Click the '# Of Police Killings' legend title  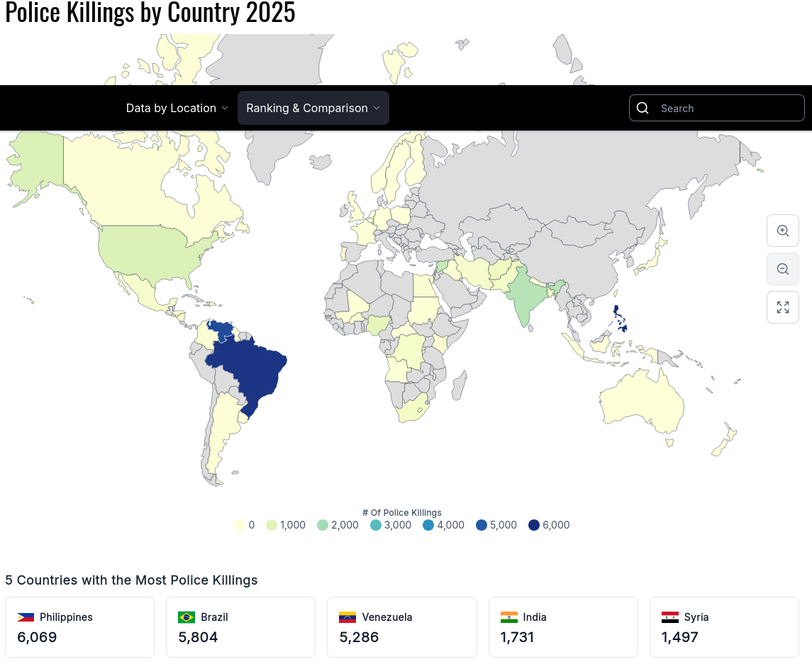click(402, 512)
